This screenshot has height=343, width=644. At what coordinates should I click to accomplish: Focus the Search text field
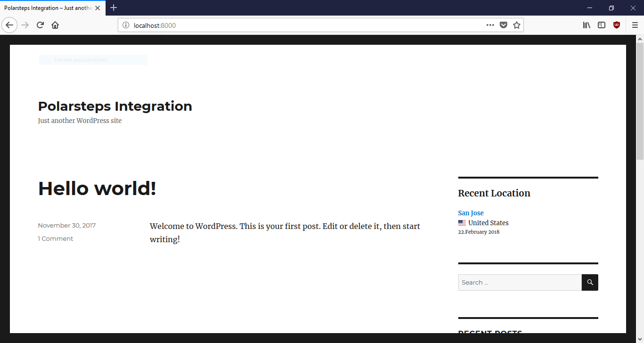click(520, 283)
